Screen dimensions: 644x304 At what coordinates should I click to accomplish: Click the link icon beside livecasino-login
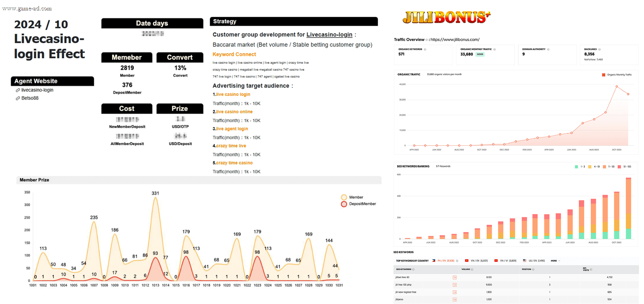18,90
